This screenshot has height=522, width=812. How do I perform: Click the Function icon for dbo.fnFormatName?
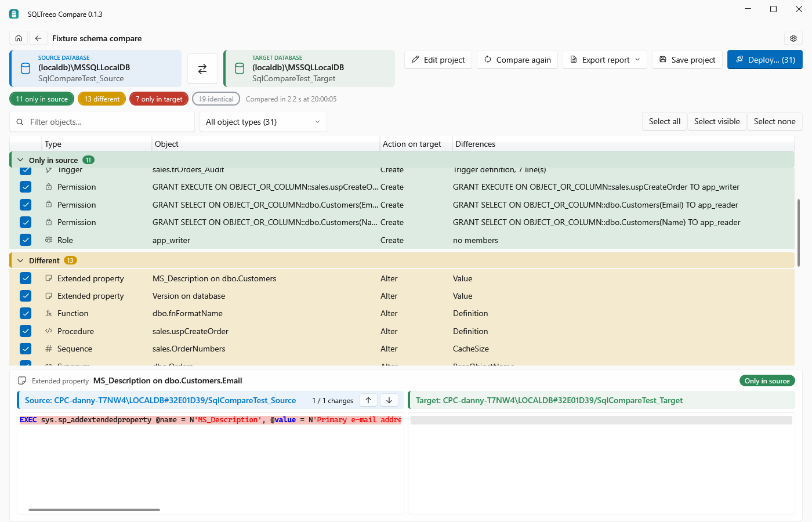(49, 313)
